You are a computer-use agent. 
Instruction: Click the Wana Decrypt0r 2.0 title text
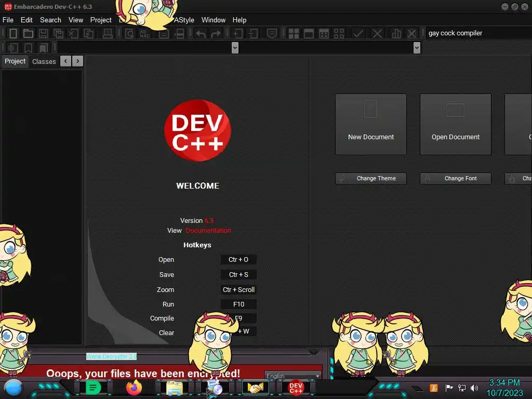[x=111, y=356]
